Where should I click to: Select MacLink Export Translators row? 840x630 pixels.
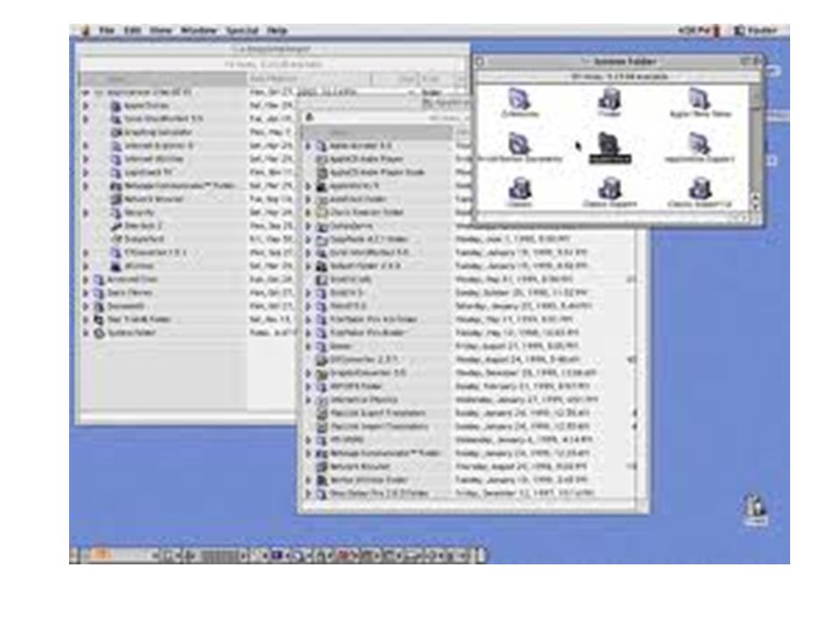(x=371, y=414)
